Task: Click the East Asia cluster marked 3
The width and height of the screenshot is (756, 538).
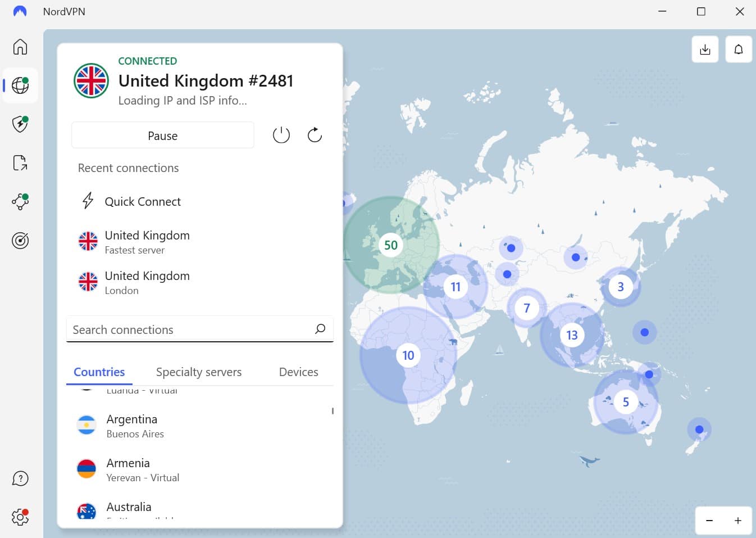Action: tap(621, 287)
